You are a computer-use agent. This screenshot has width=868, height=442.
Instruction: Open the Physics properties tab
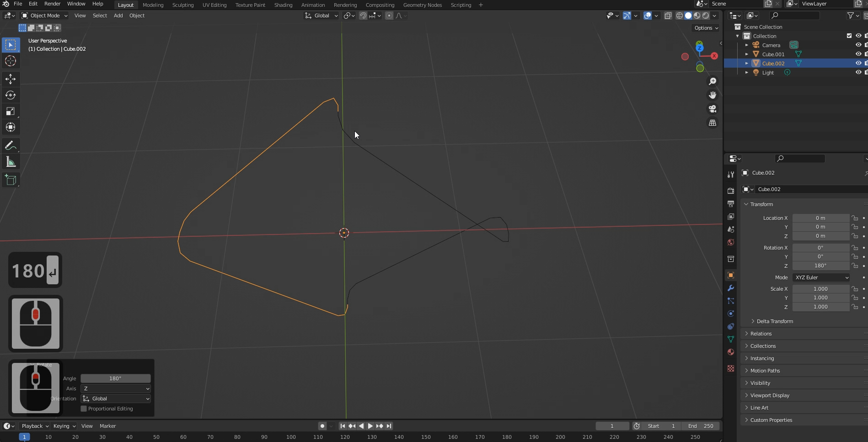(731, 314)
